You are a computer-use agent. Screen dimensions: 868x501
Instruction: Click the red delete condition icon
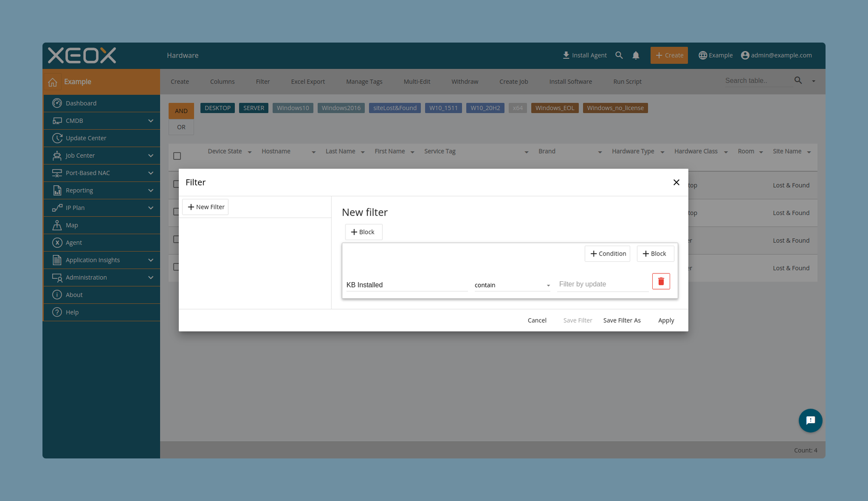click(661, 281)
